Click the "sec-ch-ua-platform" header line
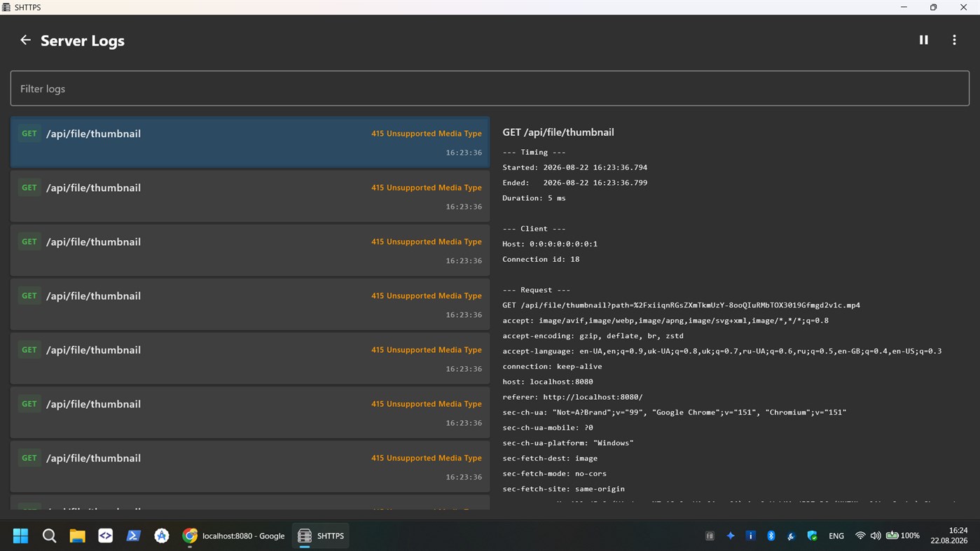This screenshot has width=980, height=551. coord(568,443)
